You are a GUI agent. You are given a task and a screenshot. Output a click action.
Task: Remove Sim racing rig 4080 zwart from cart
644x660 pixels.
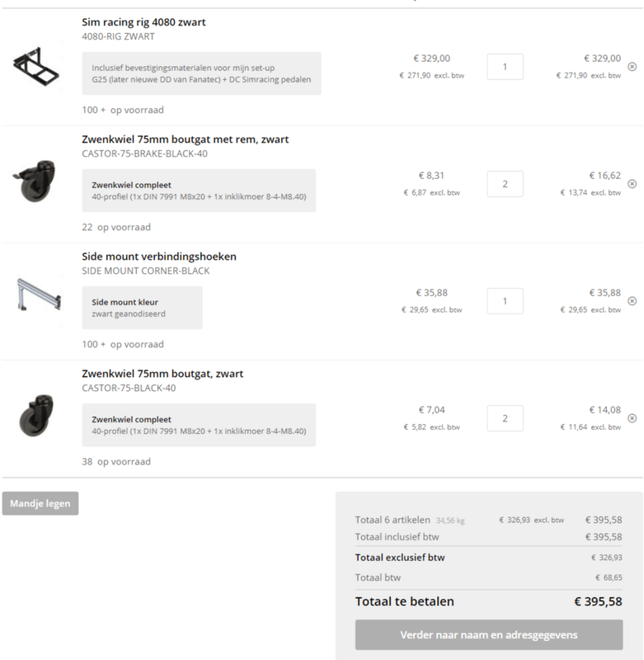(632, 66)
